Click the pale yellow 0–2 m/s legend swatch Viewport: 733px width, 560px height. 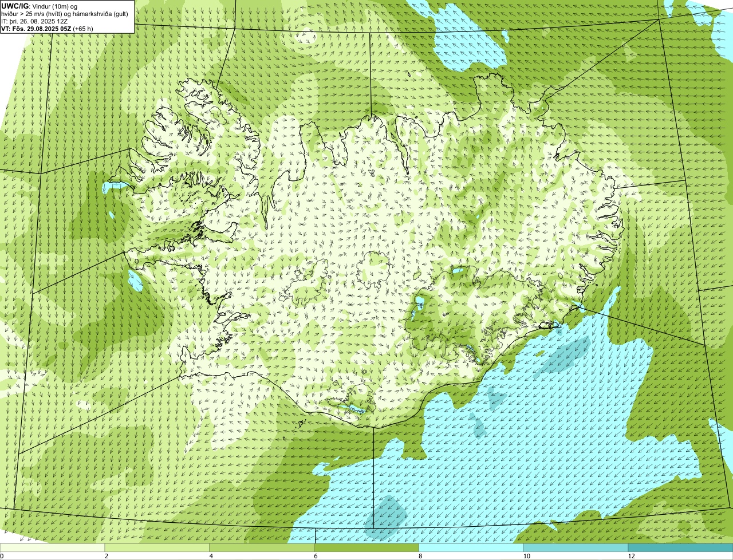[x=53, y=547]
